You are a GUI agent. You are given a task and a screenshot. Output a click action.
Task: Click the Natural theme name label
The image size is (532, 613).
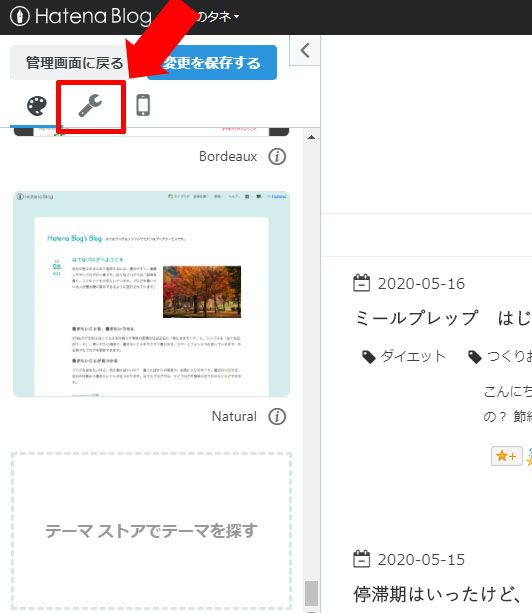pos(234,416)
